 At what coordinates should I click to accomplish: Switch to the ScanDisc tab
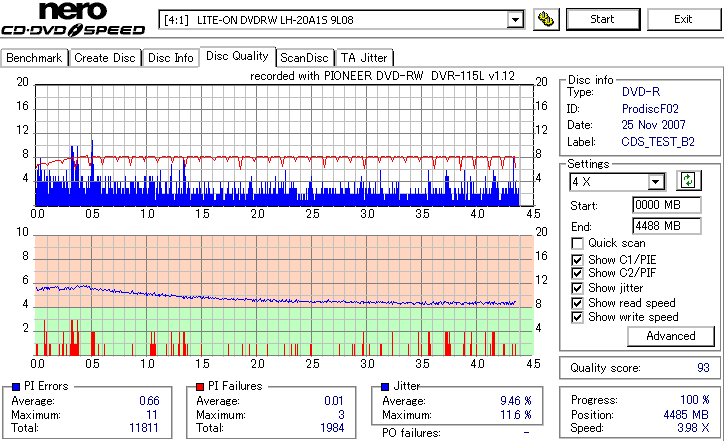click(x=304, y=58)
